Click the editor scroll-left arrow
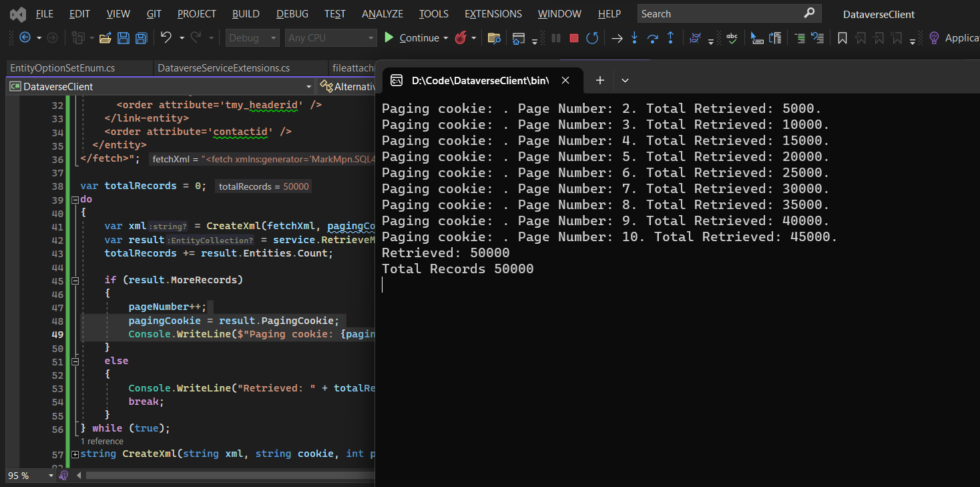The width and height of the screenshot is (980, 487). (79, 476)
